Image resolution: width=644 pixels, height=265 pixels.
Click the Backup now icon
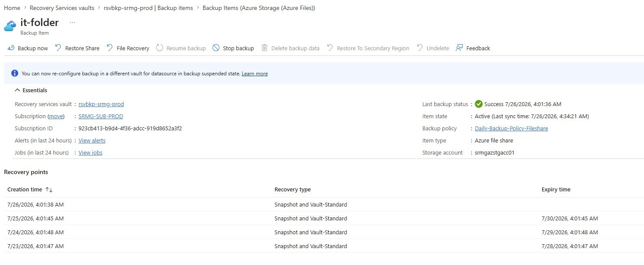pos(11,48)
